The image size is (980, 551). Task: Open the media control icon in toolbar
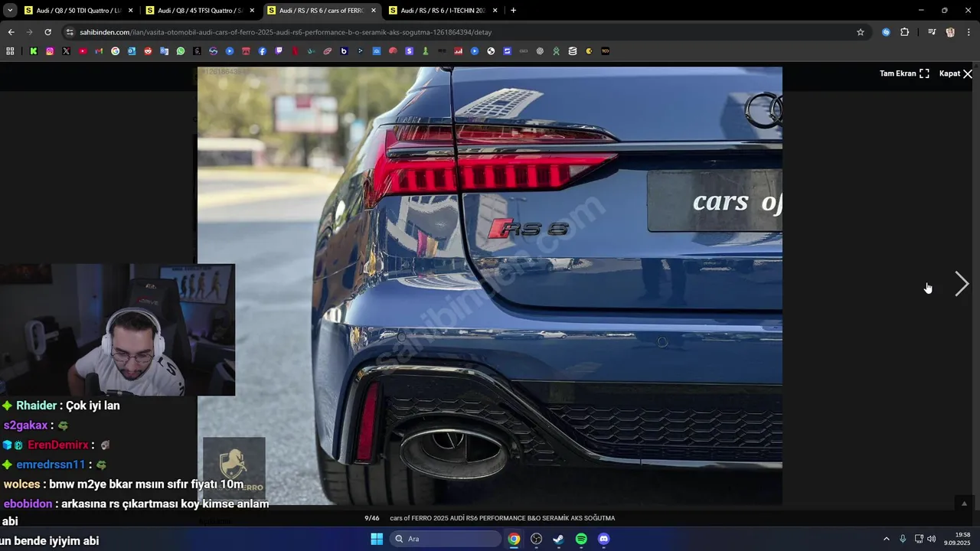(932, 32)
